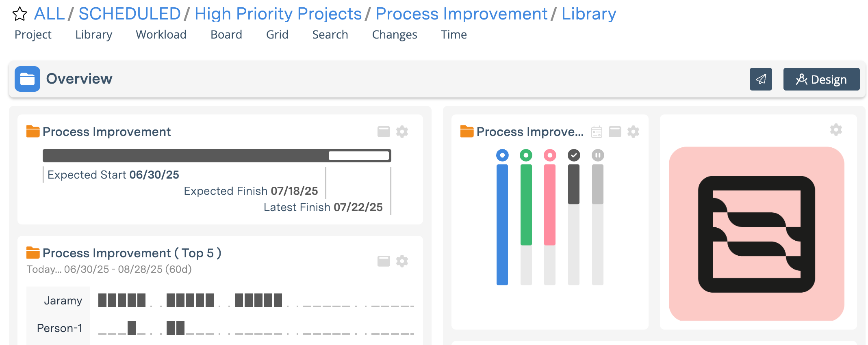Open the gear menu on the pink logo card

836,129
